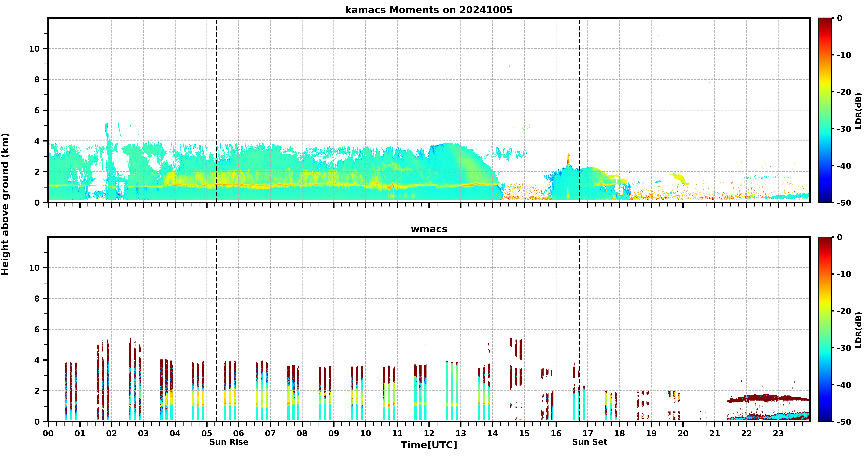This screenshot has width=868, height=456.
Task: Click the '23' hour tick label
Action: coord(778,433)
